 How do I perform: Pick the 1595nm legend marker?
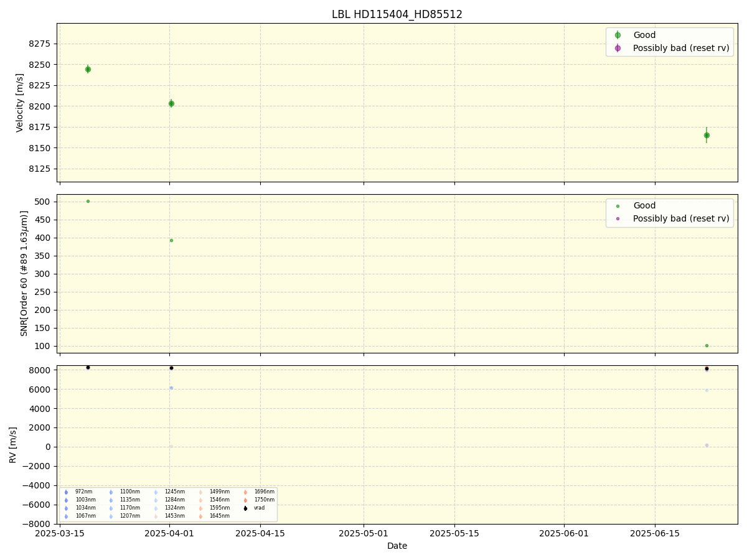(x=200, y=508)
